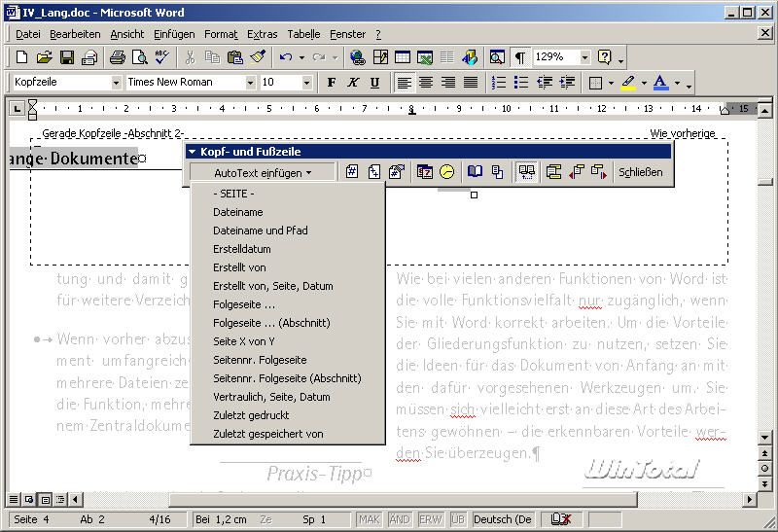
Task: Click the horizontal scrollbar thumb
Action: click(x=403, y=499)
